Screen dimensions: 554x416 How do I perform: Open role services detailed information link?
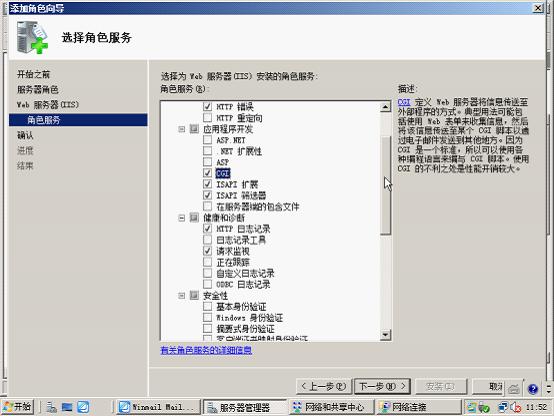[206, 350]
